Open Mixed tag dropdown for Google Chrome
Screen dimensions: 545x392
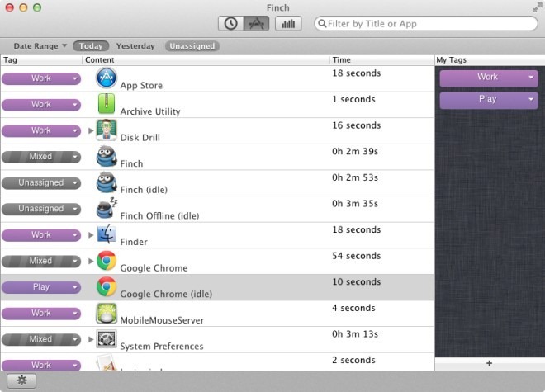click(41, 261)
